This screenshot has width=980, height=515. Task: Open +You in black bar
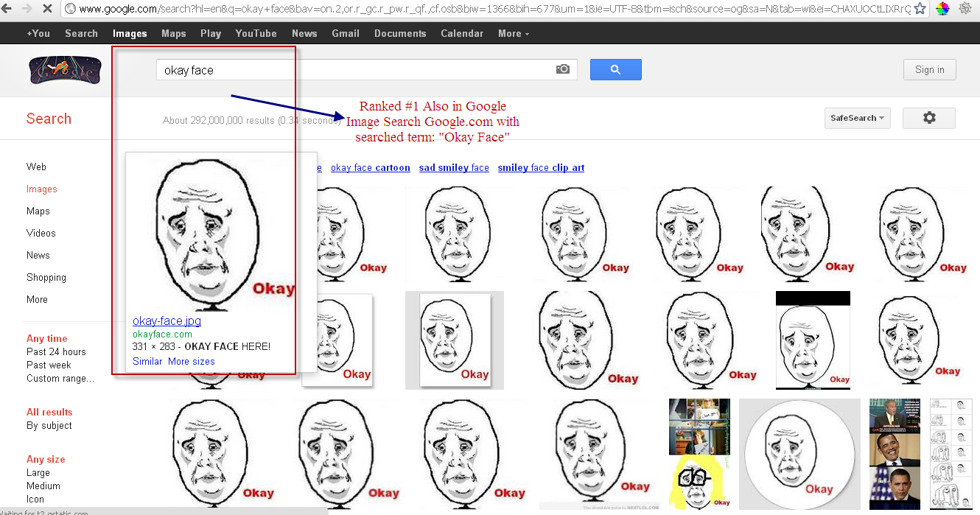point(38,33)
